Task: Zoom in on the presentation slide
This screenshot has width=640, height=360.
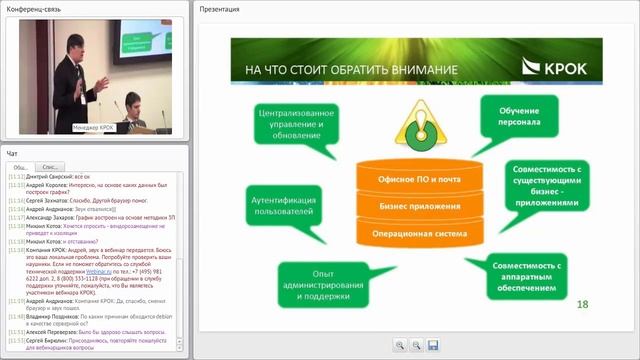Action: click(400, 345)
